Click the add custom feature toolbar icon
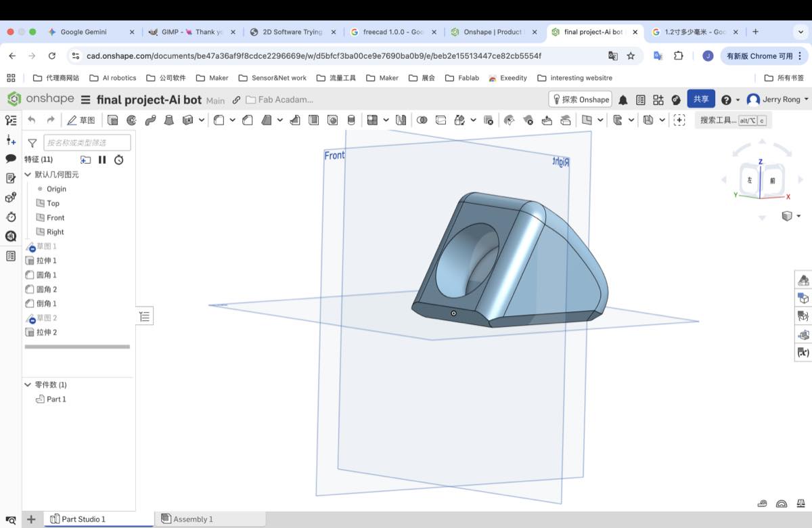 (679, 120)
